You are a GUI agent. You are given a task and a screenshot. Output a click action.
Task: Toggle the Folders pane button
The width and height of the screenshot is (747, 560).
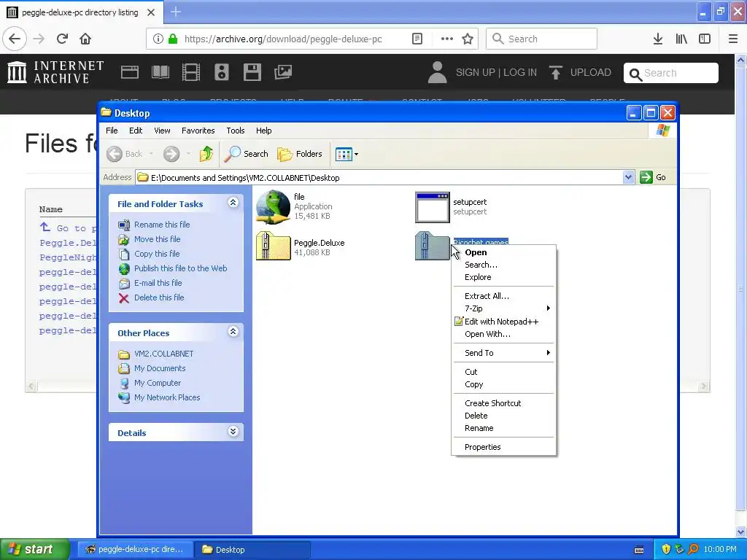(x=300, y=154)
